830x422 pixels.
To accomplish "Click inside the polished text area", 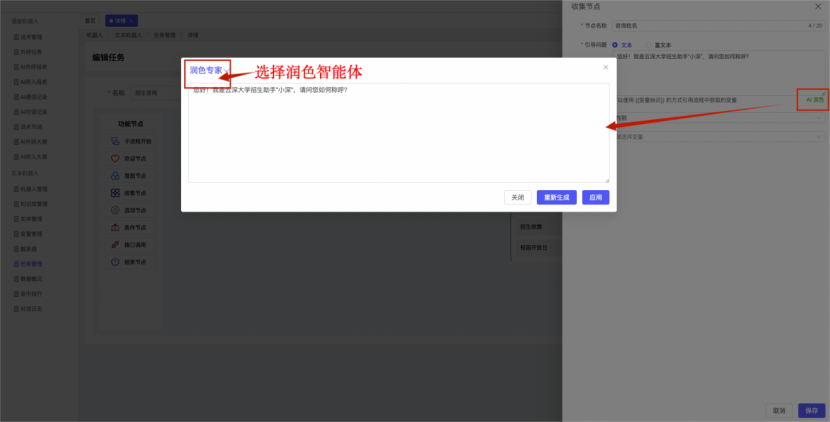I will [x=398, y=135].
